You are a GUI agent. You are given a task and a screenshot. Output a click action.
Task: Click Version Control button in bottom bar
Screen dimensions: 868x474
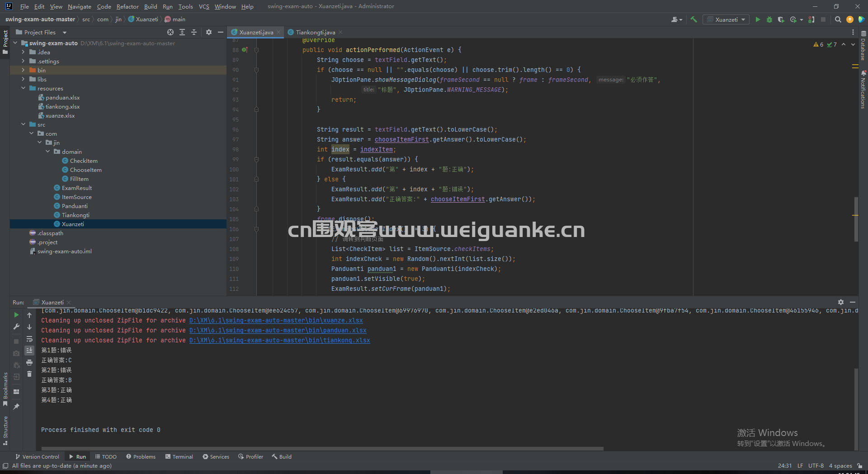[37, 456]
